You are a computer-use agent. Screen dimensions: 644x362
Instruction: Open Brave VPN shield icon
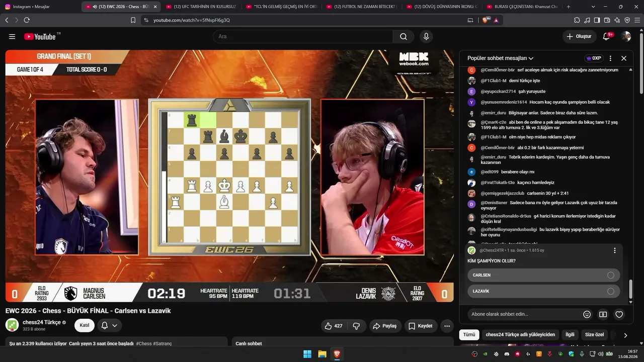pyautogui.click(x=627, y=20)
